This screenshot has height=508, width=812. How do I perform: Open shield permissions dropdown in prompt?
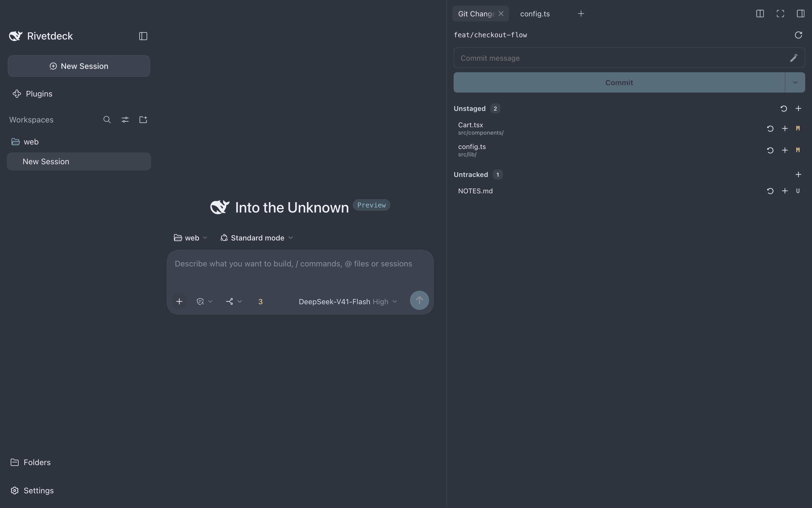(x=204, y=301)
